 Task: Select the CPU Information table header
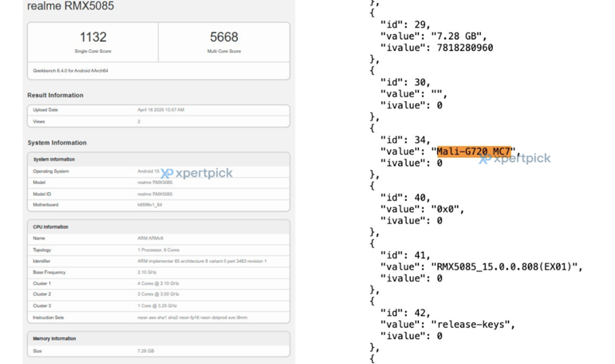coord(51,227)
